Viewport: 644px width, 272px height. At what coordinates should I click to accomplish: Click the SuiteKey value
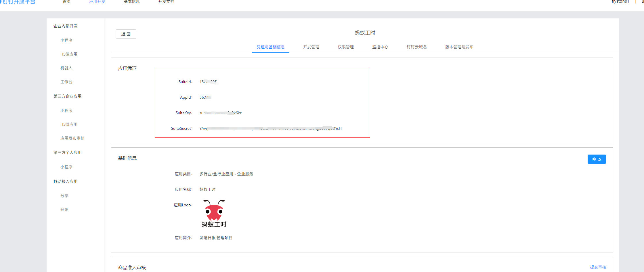pos(221,113)
